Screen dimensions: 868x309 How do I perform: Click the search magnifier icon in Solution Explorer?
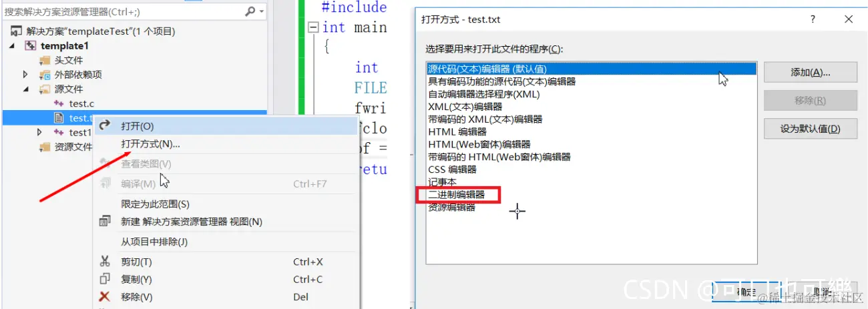(x=249, y=11)
